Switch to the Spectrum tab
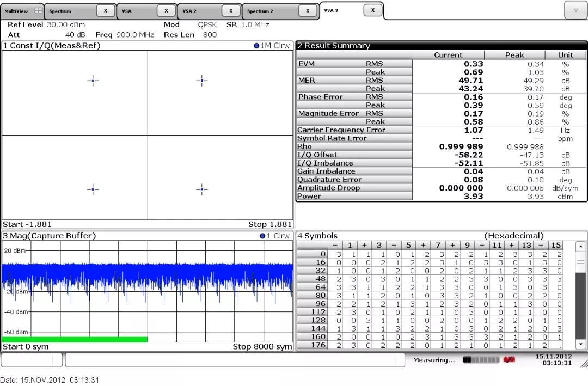The image size is (588, 386). 70,11
